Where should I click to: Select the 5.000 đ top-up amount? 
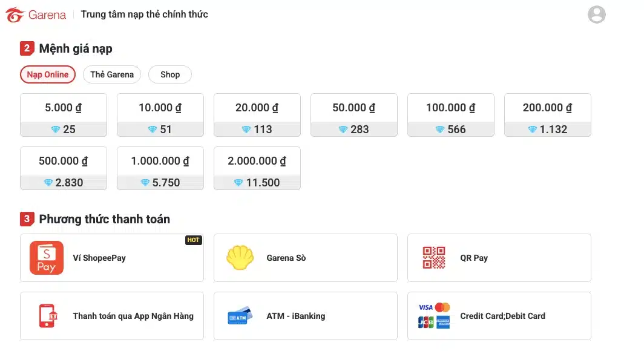point(63,115)
